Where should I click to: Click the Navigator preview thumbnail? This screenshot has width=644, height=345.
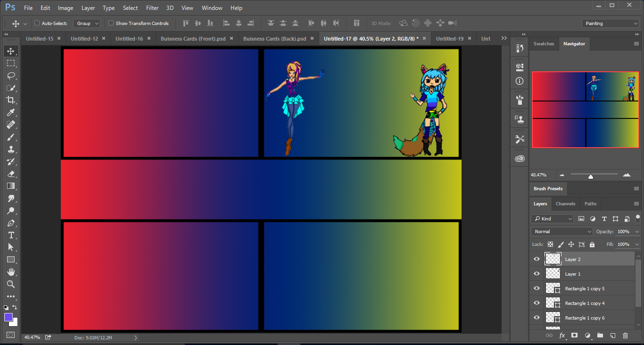point(585,109)
